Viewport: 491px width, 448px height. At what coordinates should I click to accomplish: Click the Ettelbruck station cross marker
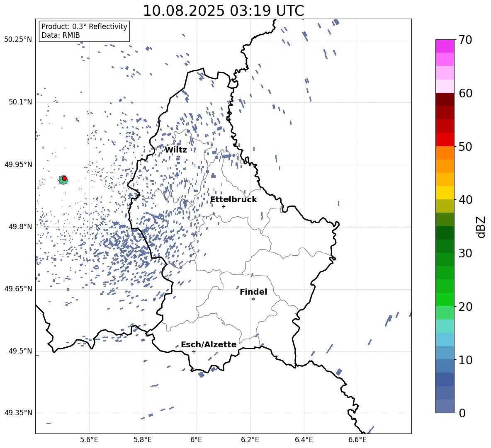click(x=224, y=206)
